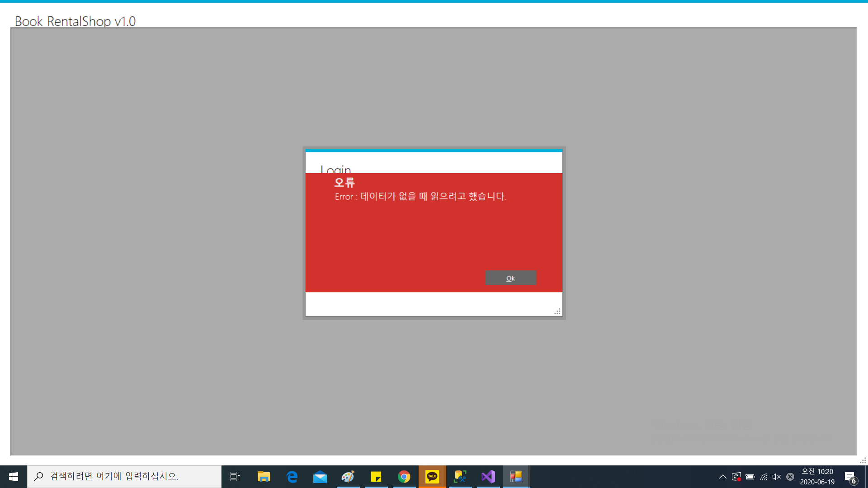868x488 pixels.
Task: Select the Book RentalShop app taskbar icon
Action: [516, 477]
